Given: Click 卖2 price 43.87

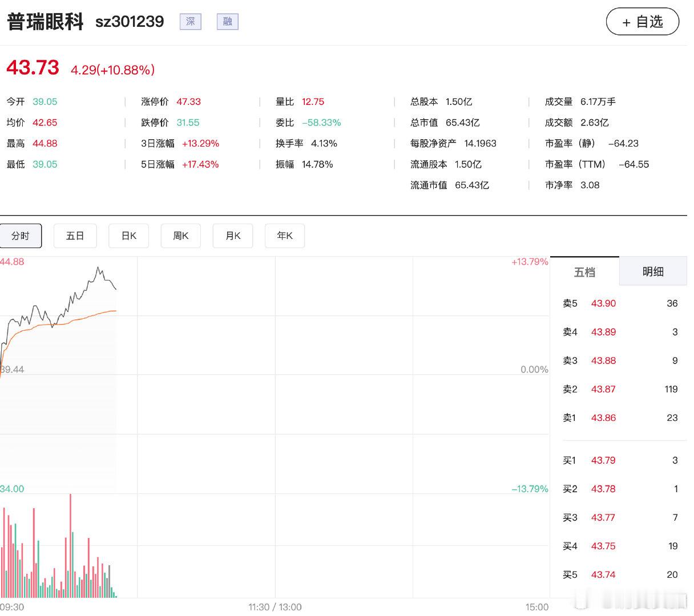Looking at the screenshot, I should 603,389.
